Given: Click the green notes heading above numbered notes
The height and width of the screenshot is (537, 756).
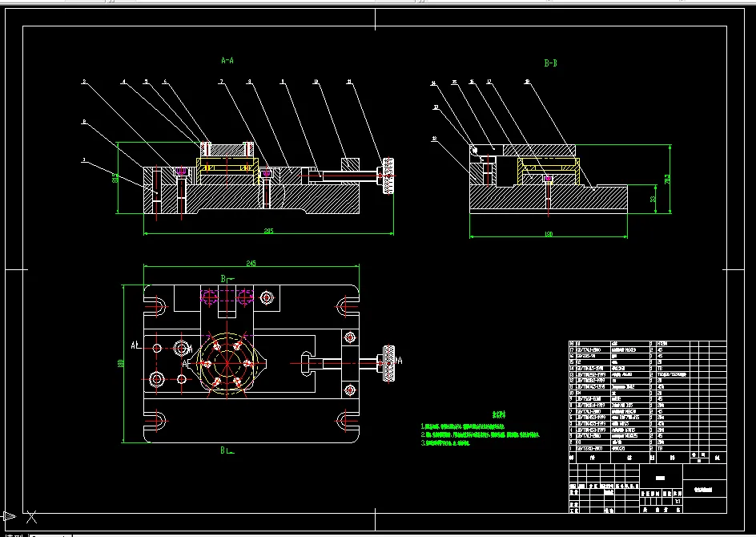Looking at the screenshot, I should 499,414.
